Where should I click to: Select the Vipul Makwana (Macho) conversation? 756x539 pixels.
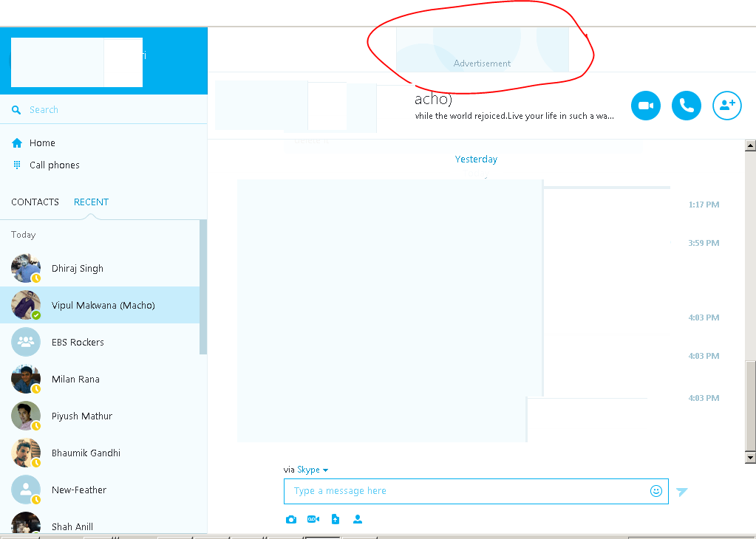[x=100, y=306]
